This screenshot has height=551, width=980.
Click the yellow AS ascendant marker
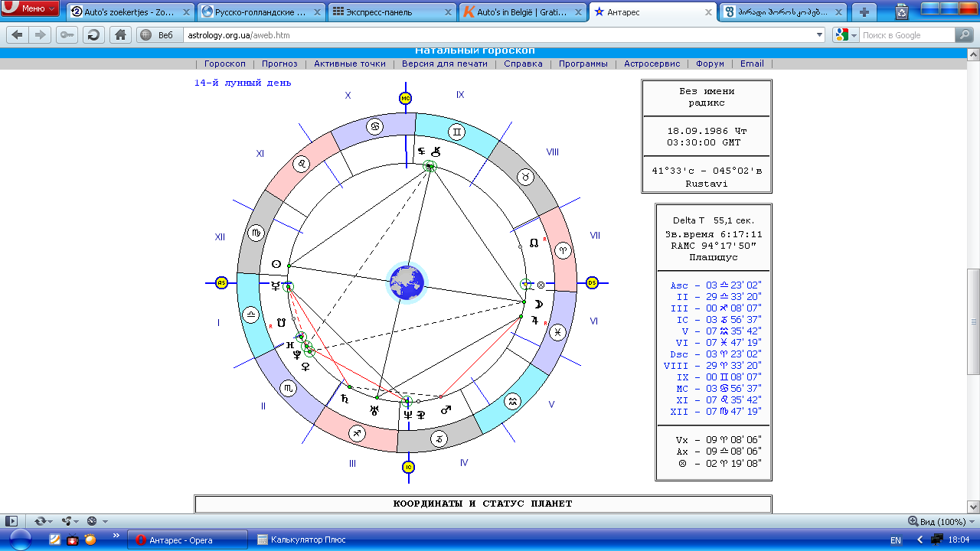coord(221,282)
